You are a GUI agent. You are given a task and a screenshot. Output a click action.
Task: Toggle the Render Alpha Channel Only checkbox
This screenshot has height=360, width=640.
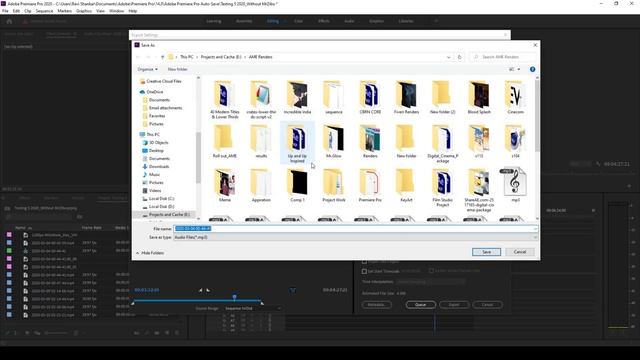(431, 271)
